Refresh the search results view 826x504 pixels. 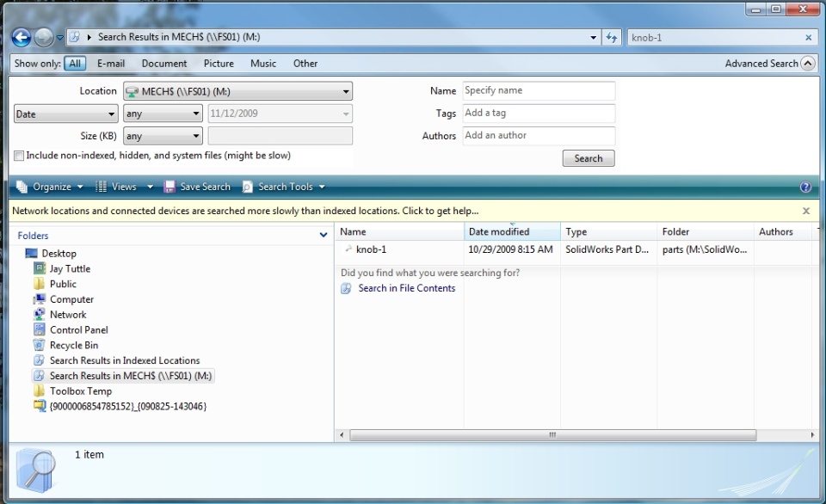click(611, 37)
